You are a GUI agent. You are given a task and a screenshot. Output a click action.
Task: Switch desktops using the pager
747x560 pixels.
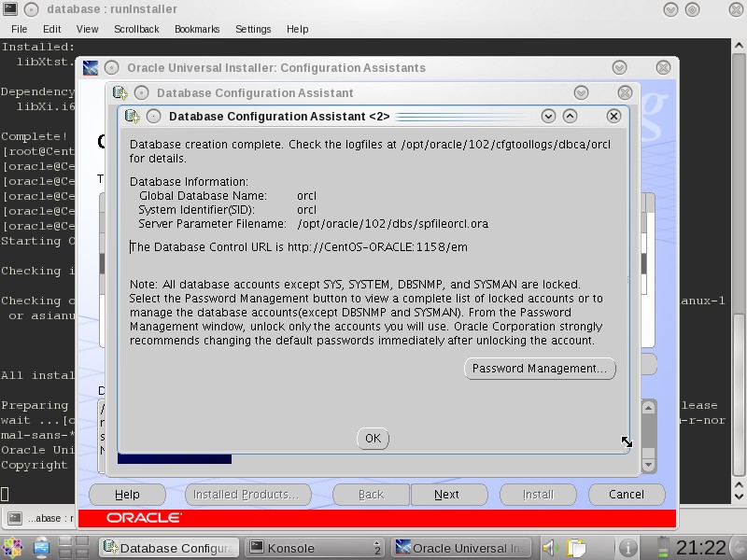74,548
